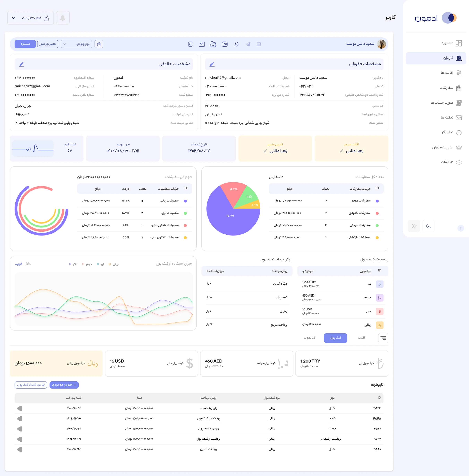This screenshot has height=476, width=469.
Task: Open the calendar date picker icon
Action: coord(99,44)
